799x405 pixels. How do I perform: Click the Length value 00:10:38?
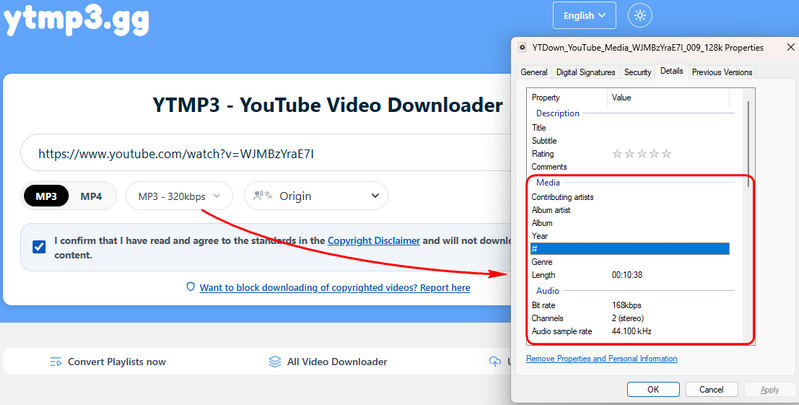click(x=627, y=275)
